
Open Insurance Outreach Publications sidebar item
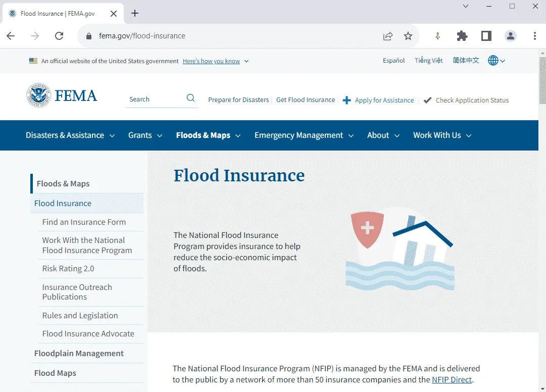[x=77, y=292]
